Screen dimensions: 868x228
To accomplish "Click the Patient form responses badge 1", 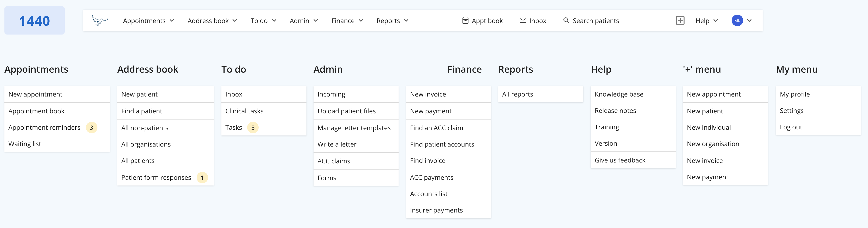I will [202, 178].
